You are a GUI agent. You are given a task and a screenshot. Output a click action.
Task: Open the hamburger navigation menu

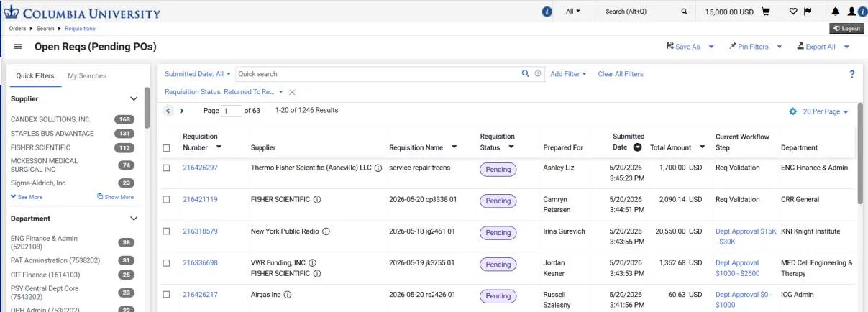pos(18,47)
